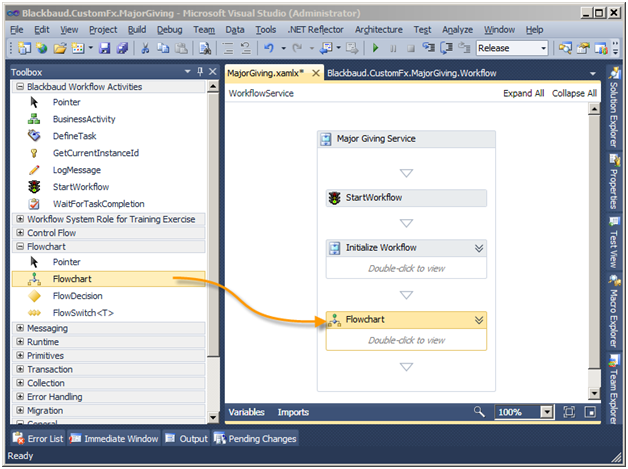This screenshot has width=628, height=469.
Task: Close the MajorGiving.xamlx tab
Action: [316, 73]
